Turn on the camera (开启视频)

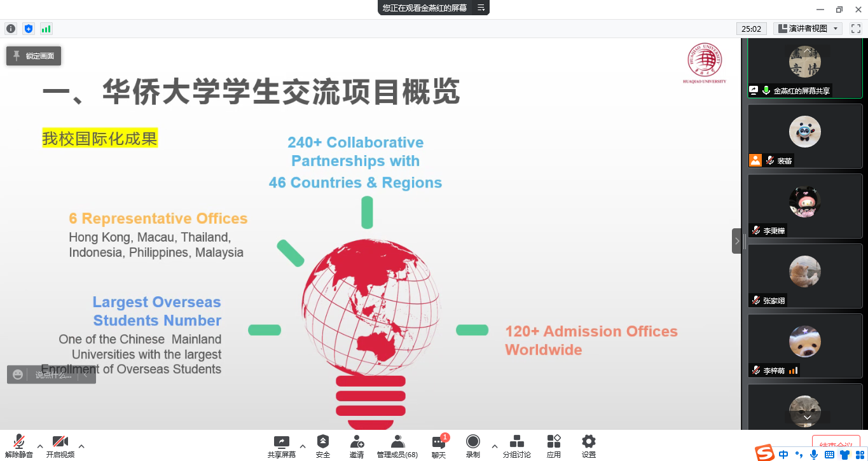pyautogui.click(x=60, y=444)
